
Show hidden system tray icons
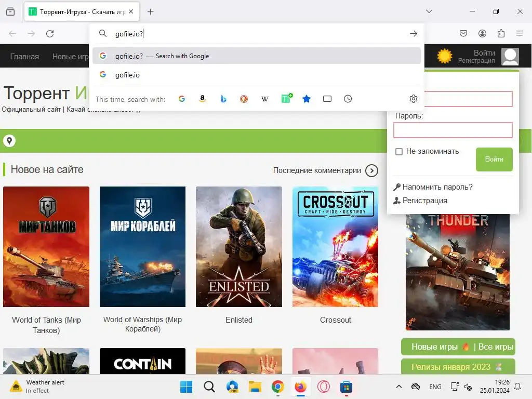[x=399, y=387]
